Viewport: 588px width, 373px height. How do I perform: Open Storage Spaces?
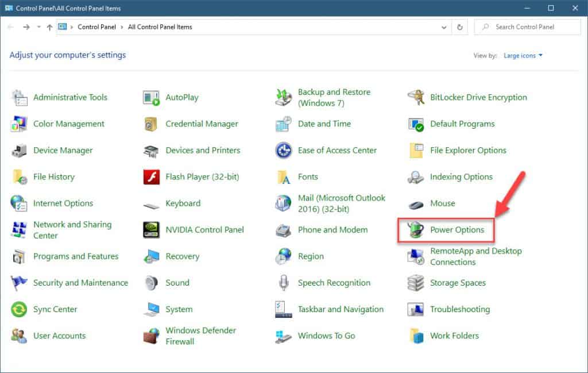pyautogui.click(x=458, y=282)
